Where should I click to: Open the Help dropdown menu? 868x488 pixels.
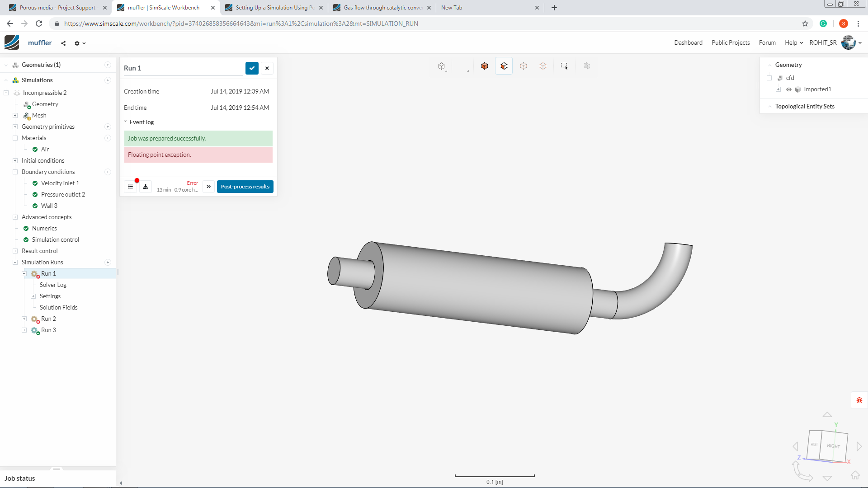tap(794, 43)
